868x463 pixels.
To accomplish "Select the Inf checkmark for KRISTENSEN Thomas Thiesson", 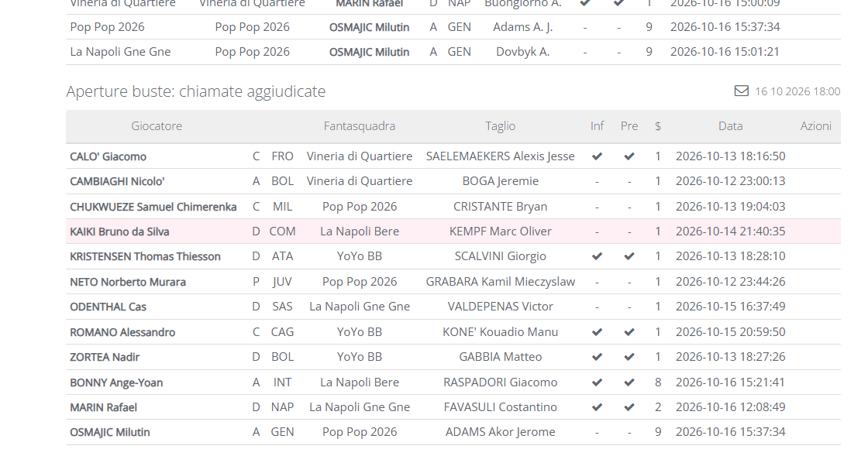I will 597,257.
